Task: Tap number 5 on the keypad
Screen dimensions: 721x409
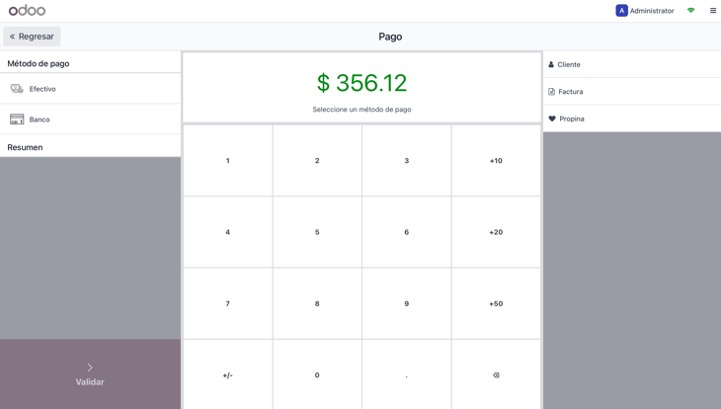Action: [x=317, y=232]
